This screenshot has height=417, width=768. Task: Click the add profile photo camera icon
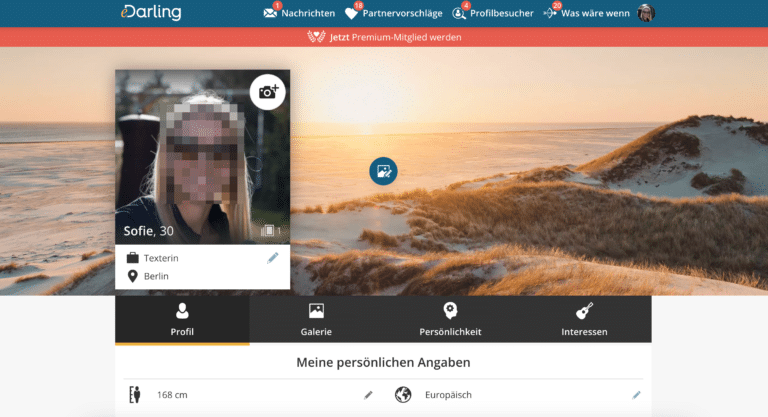268,92
